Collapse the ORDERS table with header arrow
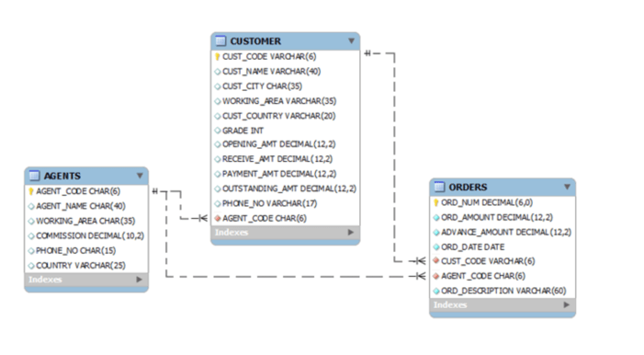The height and width of the screenshot is (355, 644). click(567, 187)
